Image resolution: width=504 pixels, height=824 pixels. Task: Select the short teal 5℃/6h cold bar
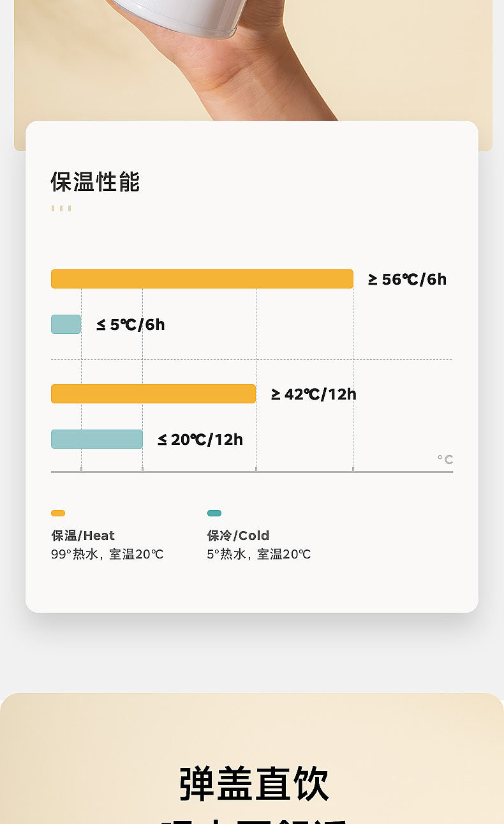point(66,324)
